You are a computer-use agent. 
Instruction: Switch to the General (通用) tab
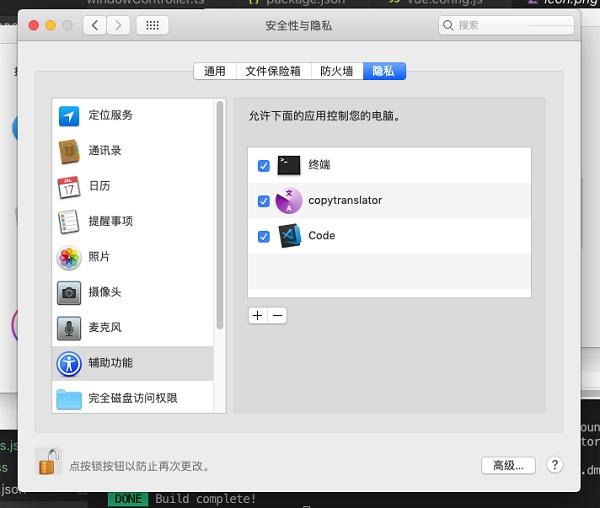pyautogui.click(x=215, y=71)
